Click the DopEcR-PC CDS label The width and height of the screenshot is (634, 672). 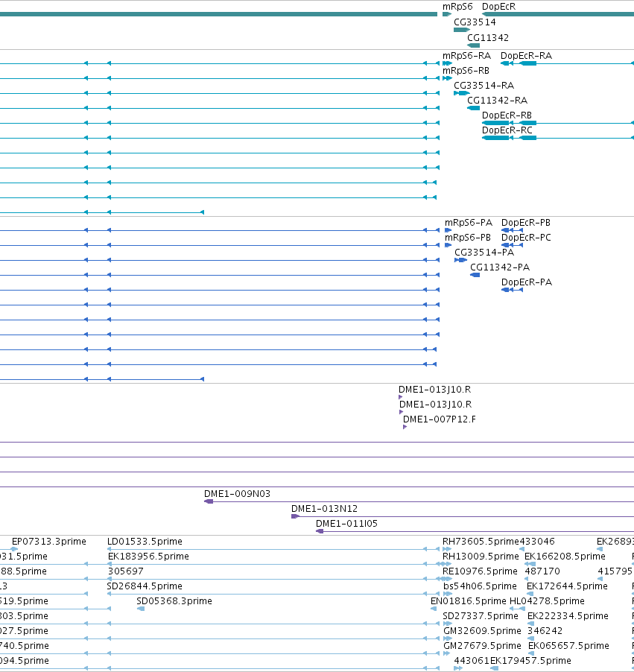point(526,238)
